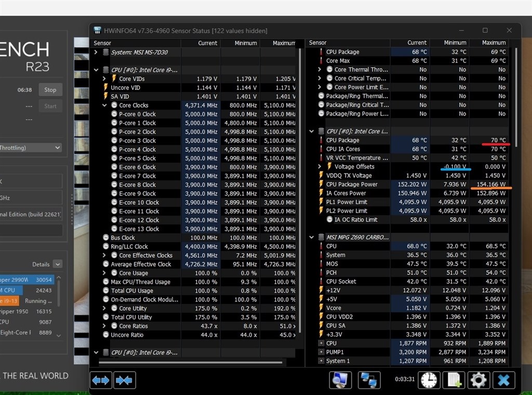Image resolution: width=532 pixels, height=395 pixels.
Task: Click the +12V lightning bolt icon
Action: [321, 290]
